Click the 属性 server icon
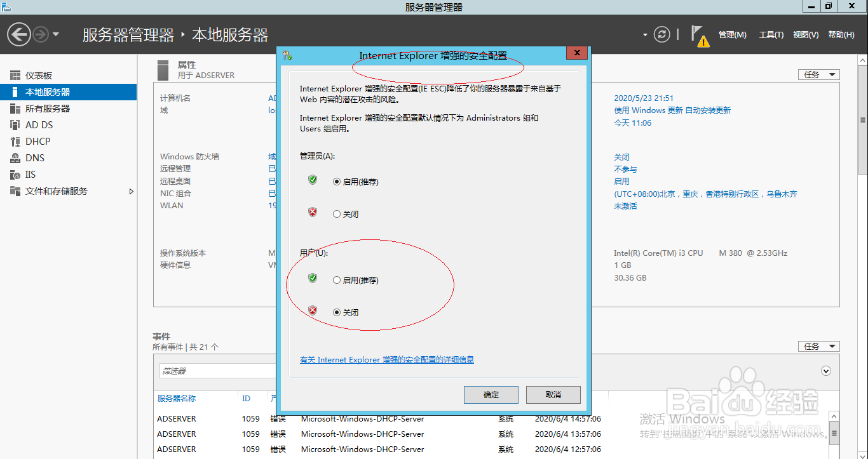The width and height of the screenshot is (868, 459). [x=163, y=70]
